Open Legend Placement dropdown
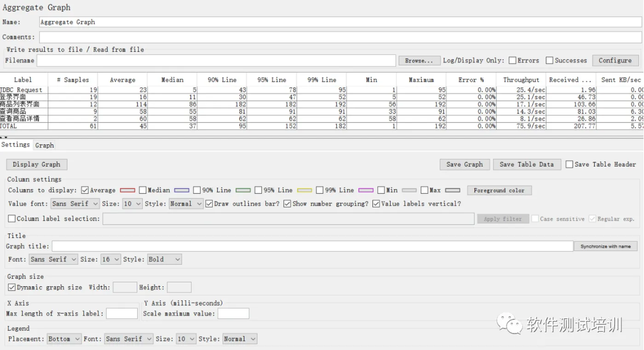The height and width of the screenshot is (350, 644). (64, 339)
